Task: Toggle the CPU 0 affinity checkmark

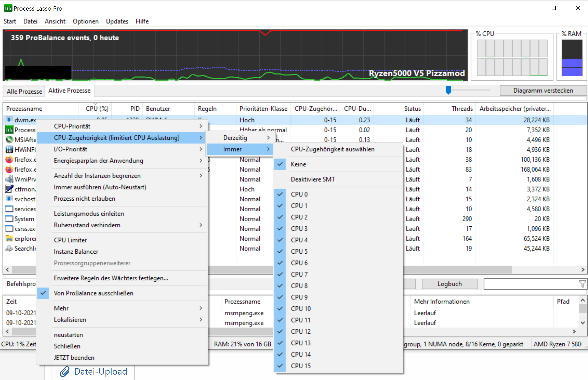Action: tap(299, 194)
